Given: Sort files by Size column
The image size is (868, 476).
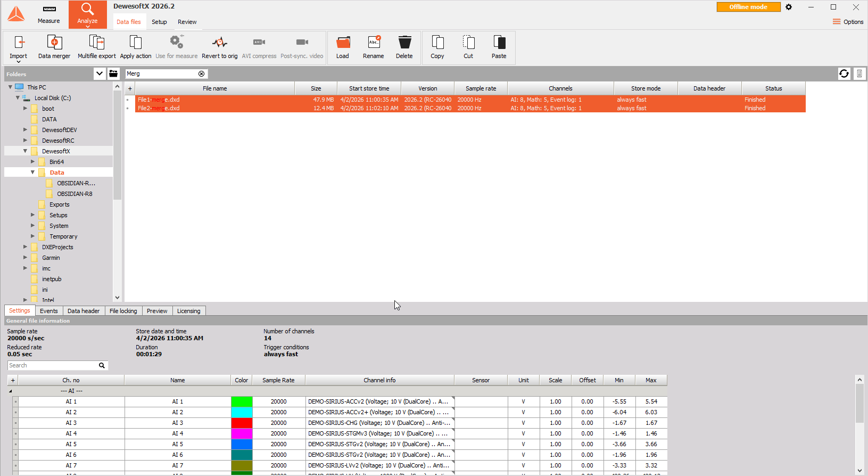Looking at the screenshot, I should (x=316, y=88).
